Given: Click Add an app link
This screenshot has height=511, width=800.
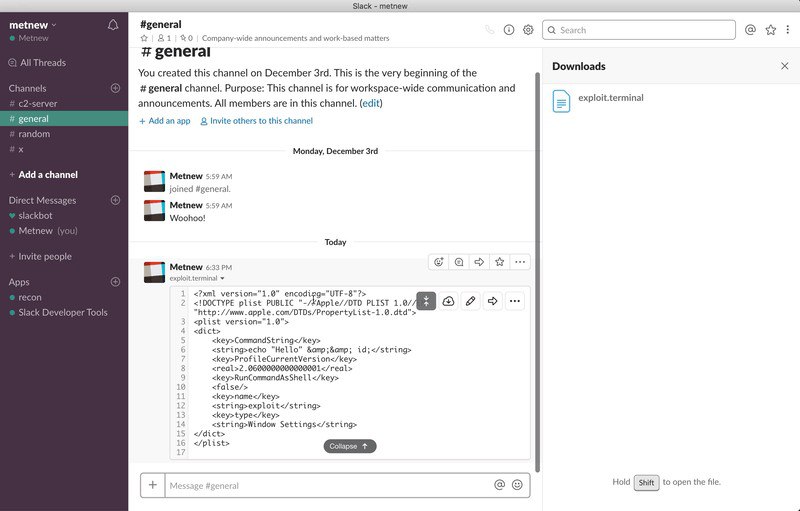Looking at the screenshot, I should [164, 121].
